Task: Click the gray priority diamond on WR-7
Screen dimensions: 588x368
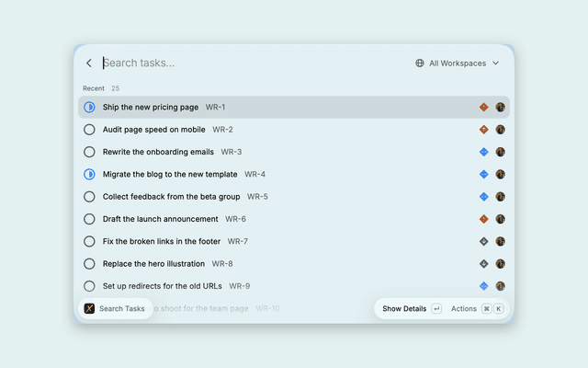Action: (x=484, y=241)
